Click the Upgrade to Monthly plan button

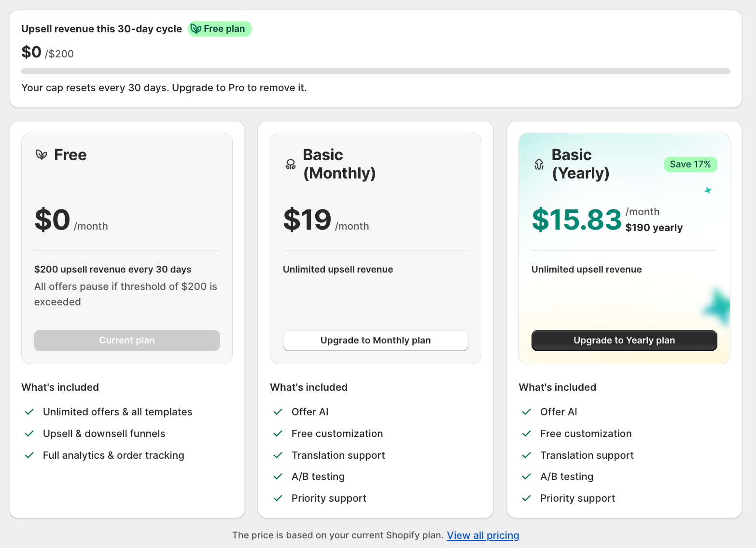(x=376, y=341)
